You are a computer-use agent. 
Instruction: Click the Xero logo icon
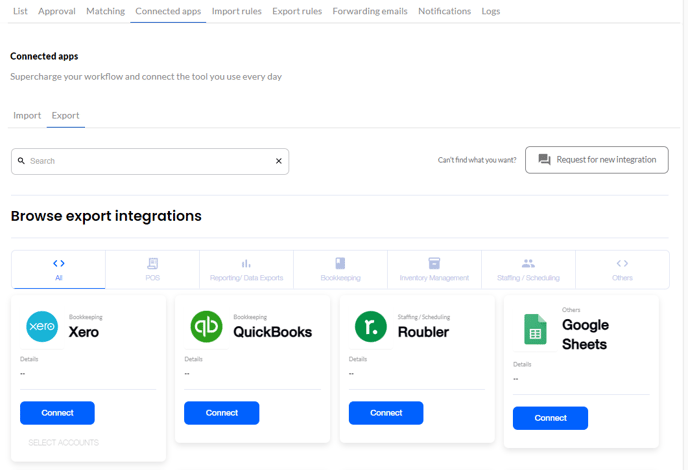[x=42, y=326]
